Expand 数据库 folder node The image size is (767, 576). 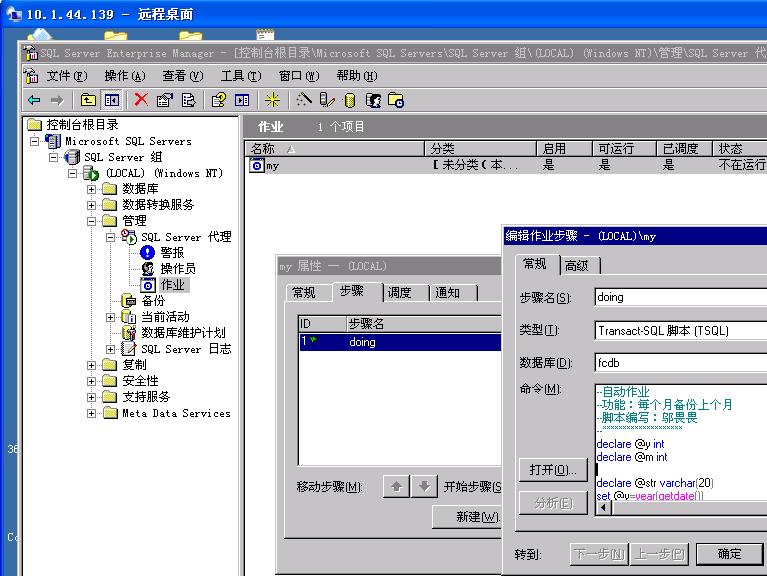(91, 189)
